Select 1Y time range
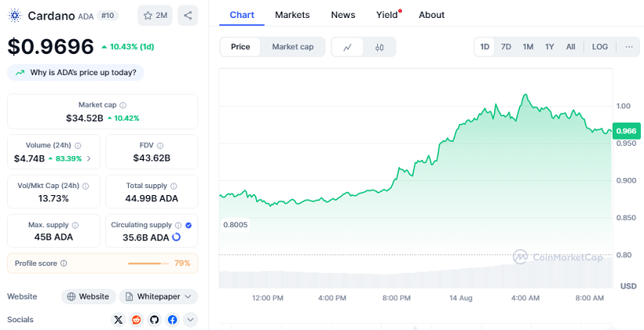The height and width of the screenshot is (330, 644). (x=550, y=47)
